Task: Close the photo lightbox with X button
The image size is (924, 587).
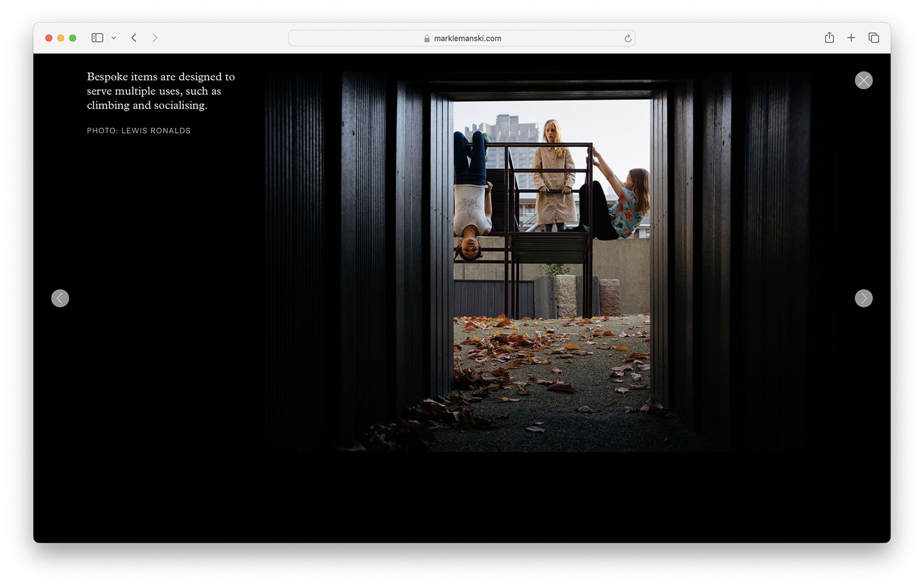Action: click(x=863, y=80)
